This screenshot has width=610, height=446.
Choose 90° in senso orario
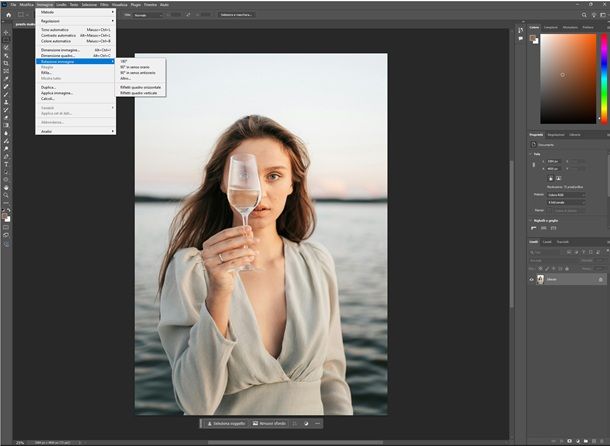(x=135, y=67)
